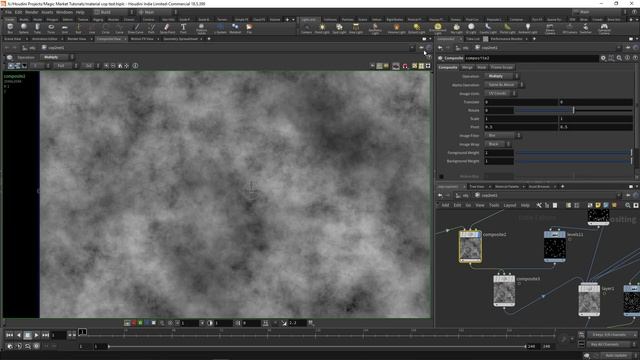Open the Main radial menu dropdown
The width and height of the screenshot is (640, 360).
(158, 12)
